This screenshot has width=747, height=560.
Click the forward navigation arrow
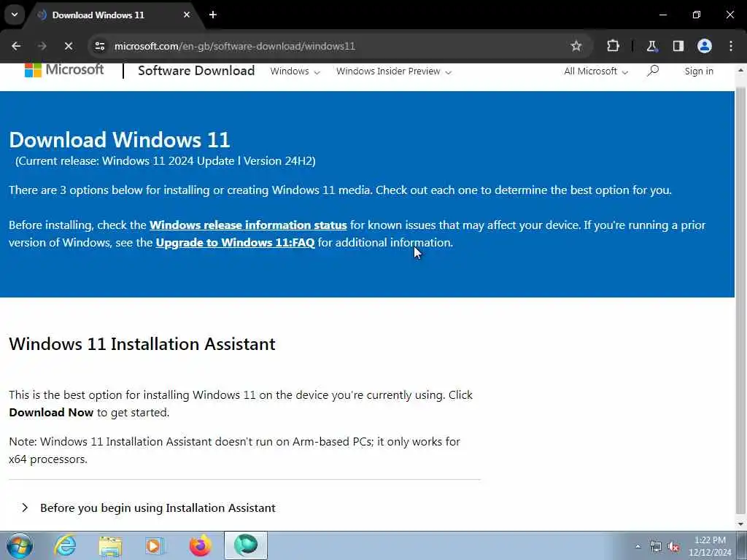coord(42,46)
